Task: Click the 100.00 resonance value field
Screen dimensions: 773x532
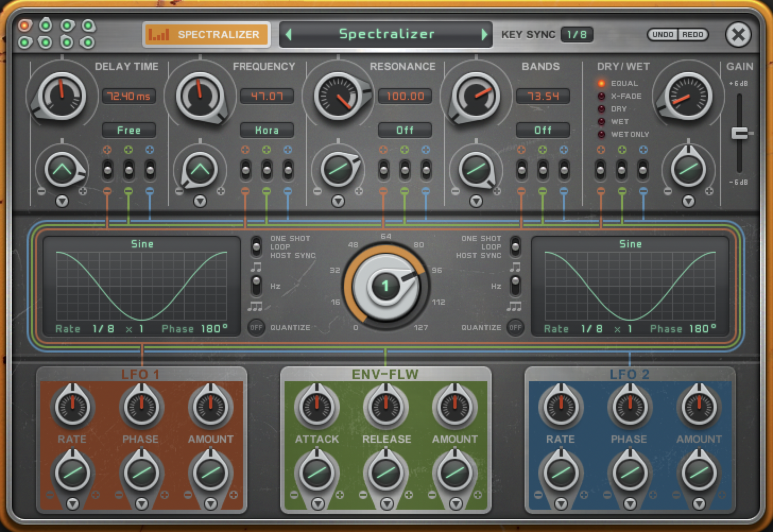Action: (405, 96)
